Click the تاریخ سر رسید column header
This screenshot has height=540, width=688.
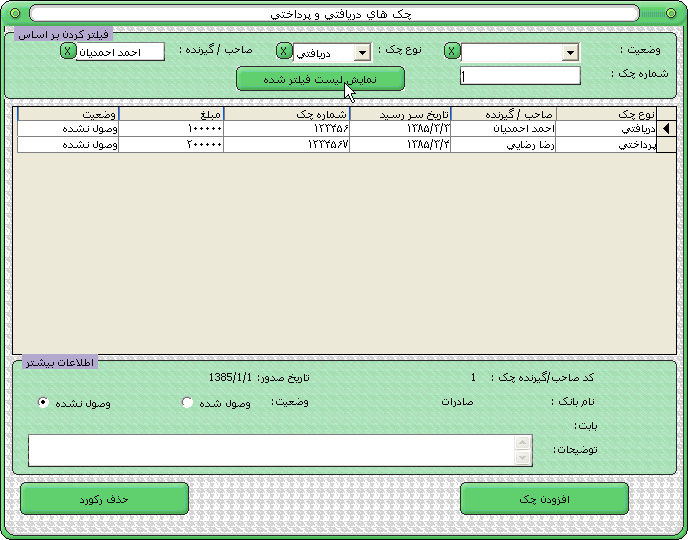click(400, 114)
